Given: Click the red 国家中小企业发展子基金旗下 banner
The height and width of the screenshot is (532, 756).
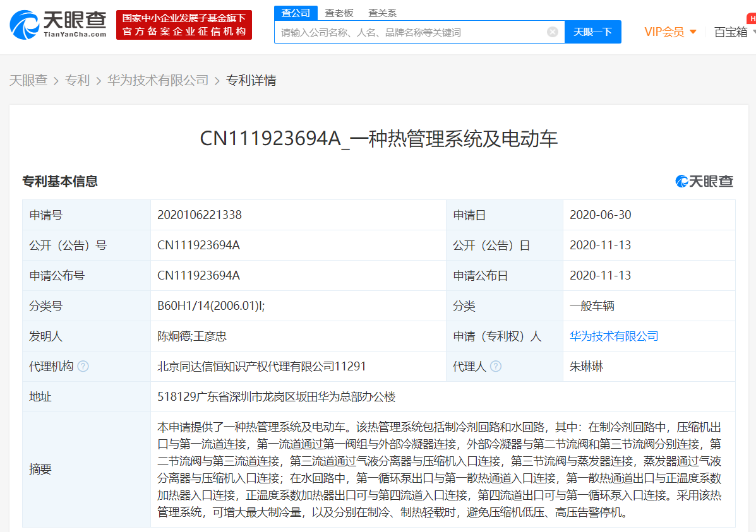Looking at the screenshot, I should (x=184, y=25).
